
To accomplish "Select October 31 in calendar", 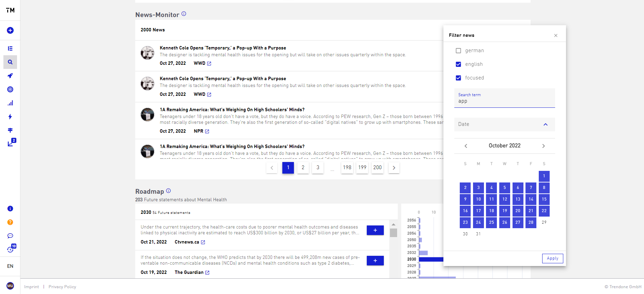I will point(478,234).
